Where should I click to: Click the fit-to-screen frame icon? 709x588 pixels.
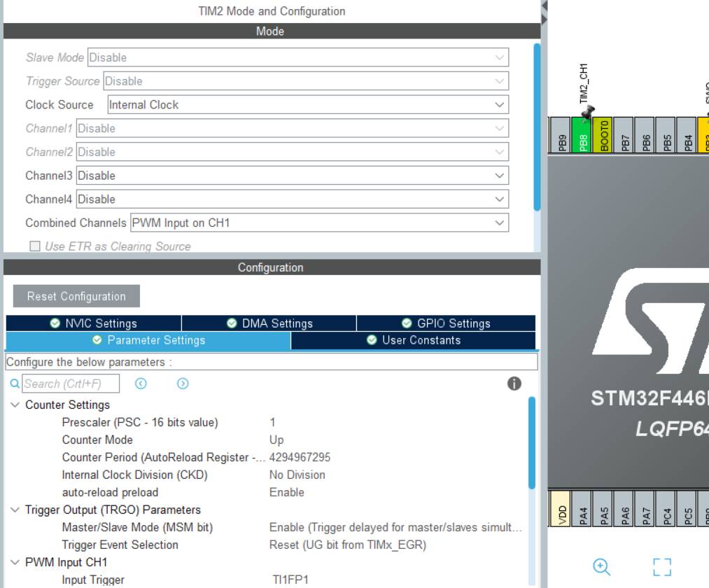[662, 567]
